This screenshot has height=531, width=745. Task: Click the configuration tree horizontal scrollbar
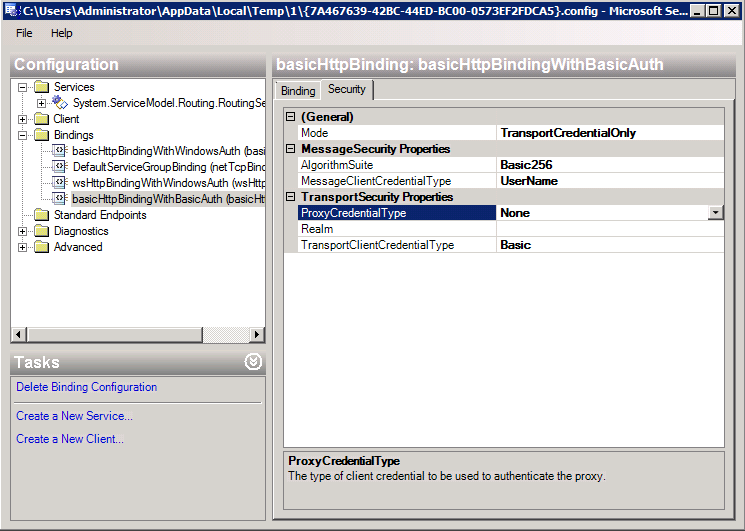click(137, 334)
